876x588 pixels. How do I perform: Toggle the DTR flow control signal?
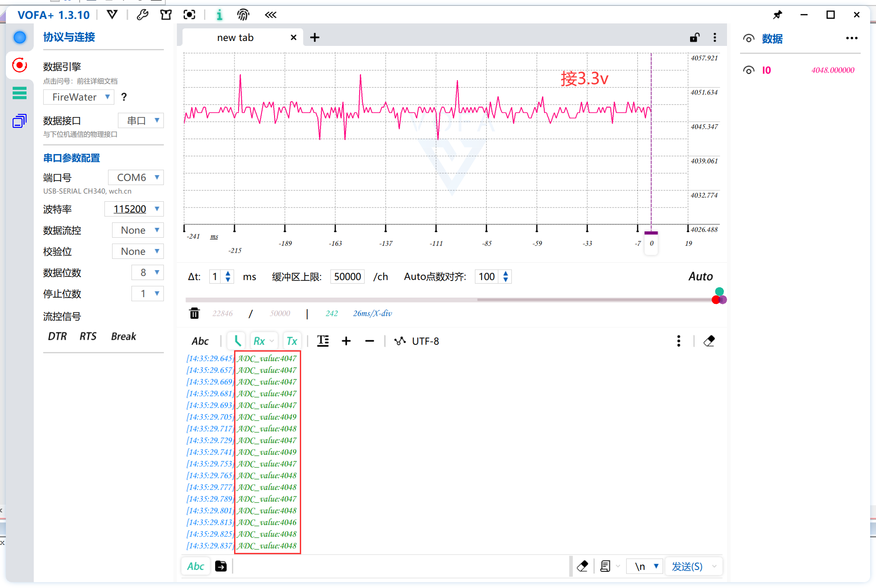click(x=57, y=336)
